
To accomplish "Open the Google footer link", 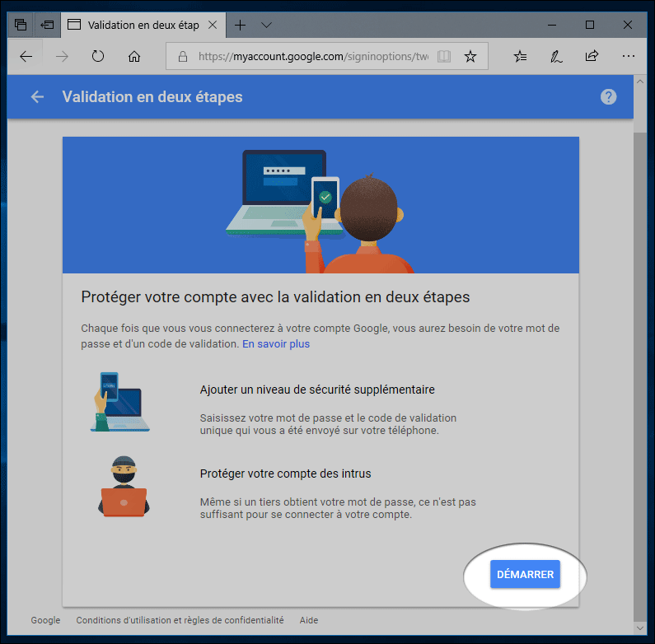I will (45, 620).
